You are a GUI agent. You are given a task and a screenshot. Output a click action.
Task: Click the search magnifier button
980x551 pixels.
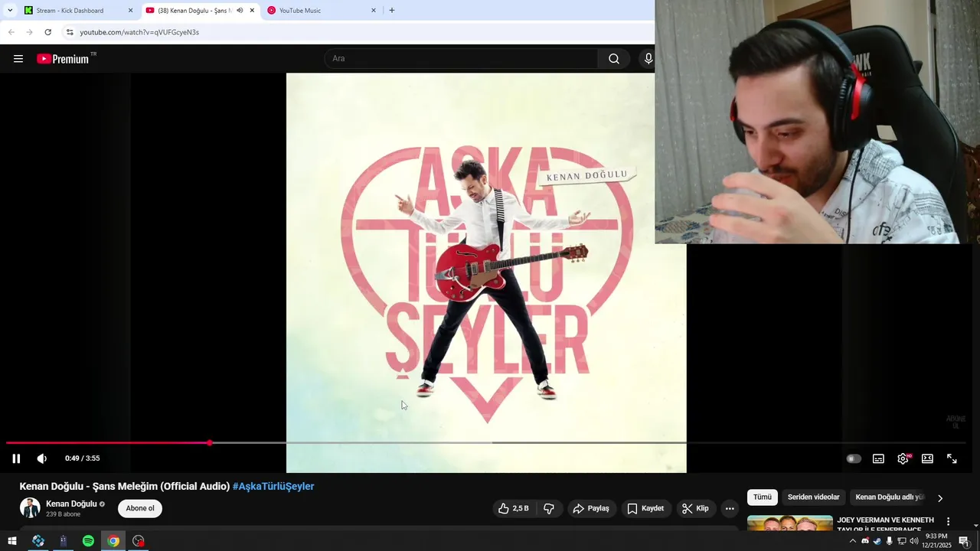coord(614,59)
